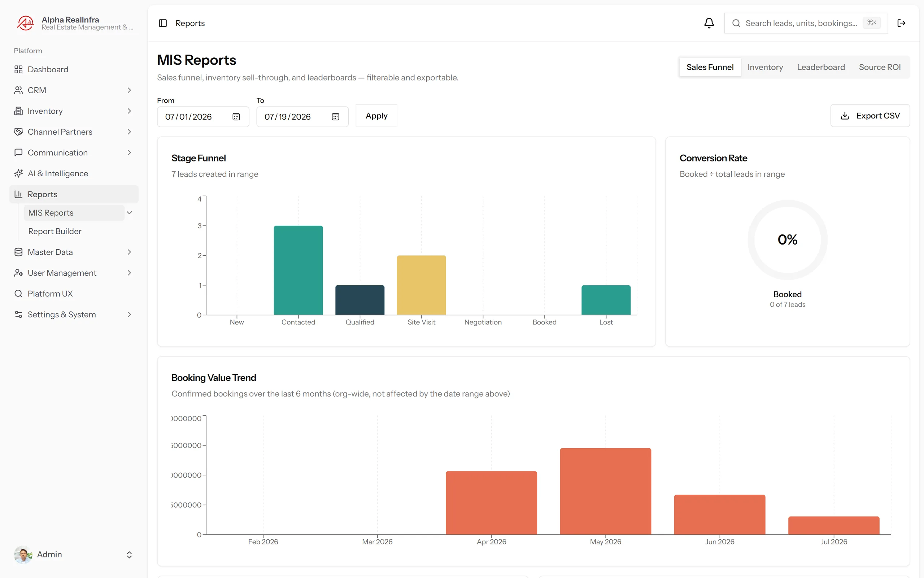This screenshot has width=924, height=578.
Task: Expand the Master Data chevron
Action: 129,252
